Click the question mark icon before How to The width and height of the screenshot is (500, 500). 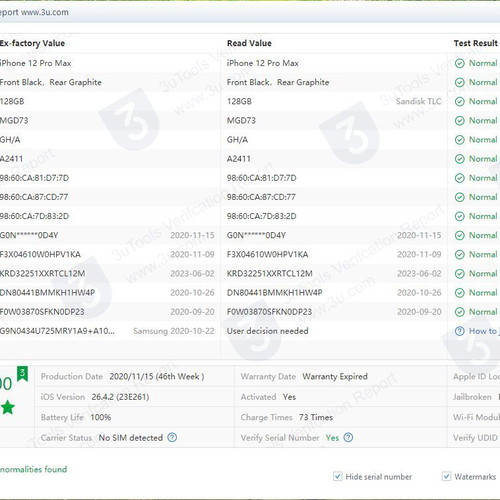pos(460,331)
